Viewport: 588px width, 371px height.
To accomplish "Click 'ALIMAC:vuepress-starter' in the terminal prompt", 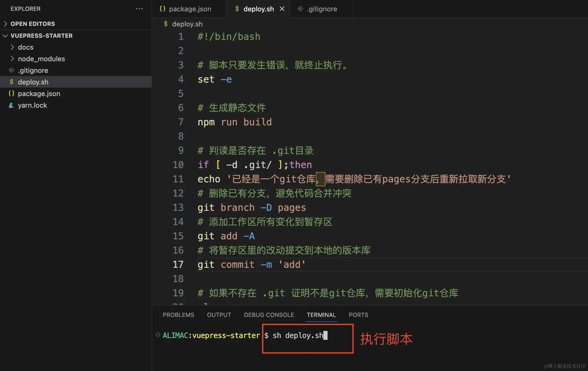I will tap(211, 335).
